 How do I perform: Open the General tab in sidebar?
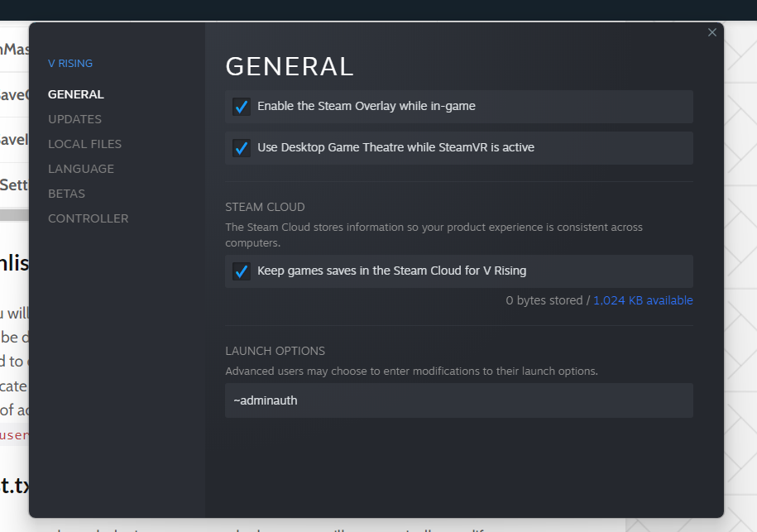(76, 94)
